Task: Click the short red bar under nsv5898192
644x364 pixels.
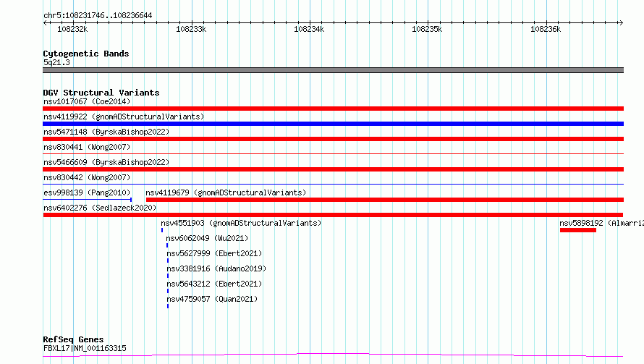Action: (578, 230)
